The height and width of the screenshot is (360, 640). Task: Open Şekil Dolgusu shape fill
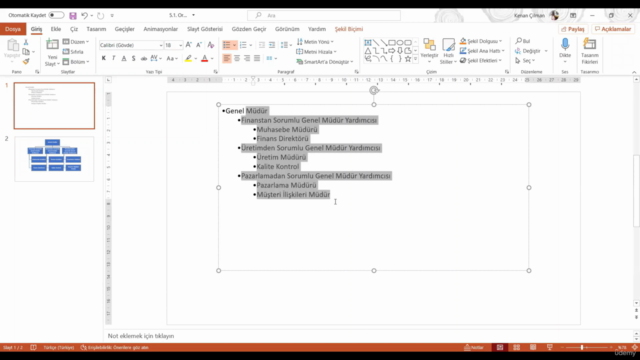481,41
